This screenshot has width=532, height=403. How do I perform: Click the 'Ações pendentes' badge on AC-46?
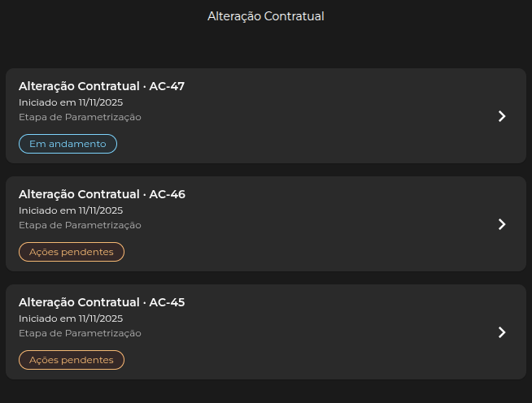(x=72, y=252)
